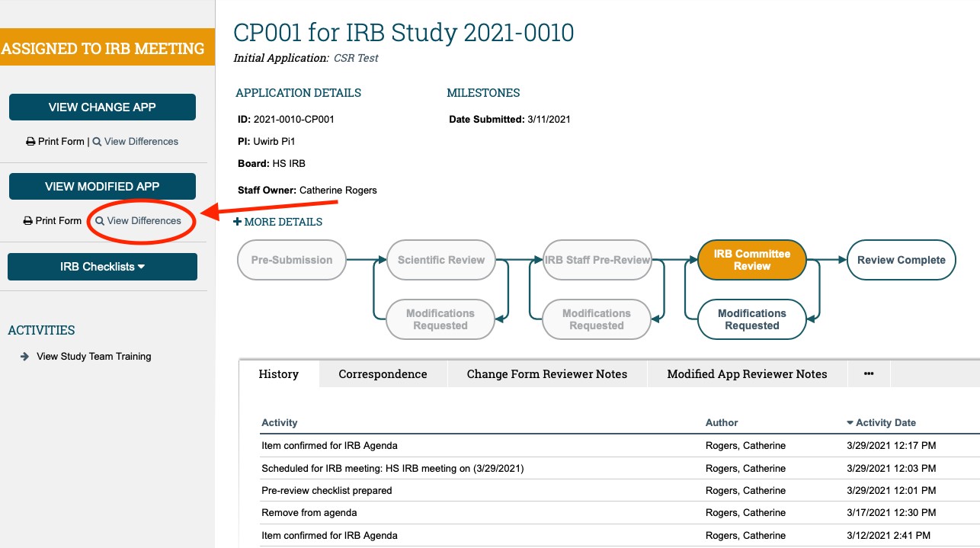Image resolution: width=980 pixels, height=548 pixels.
Task: Open the IRB Checklists dropdown
Action: (x=102, y=267)
